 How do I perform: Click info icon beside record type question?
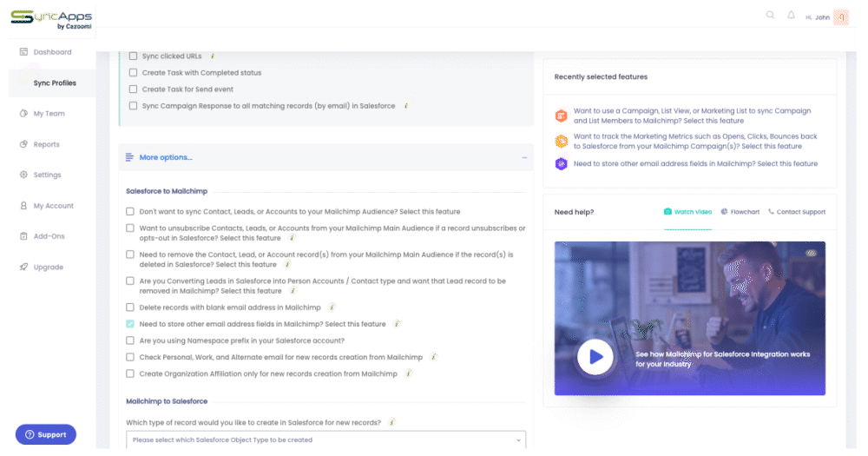pos(392,422)
